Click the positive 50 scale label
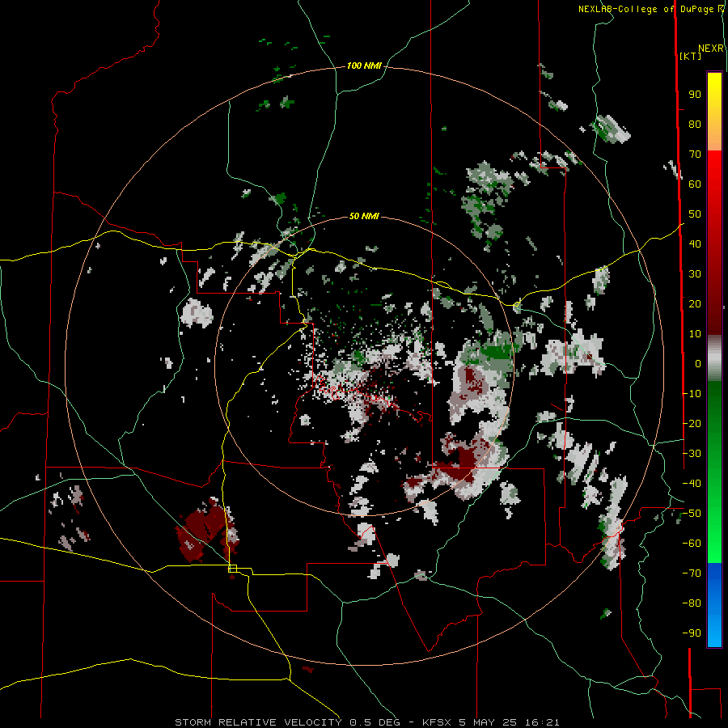 pos(695,214)
